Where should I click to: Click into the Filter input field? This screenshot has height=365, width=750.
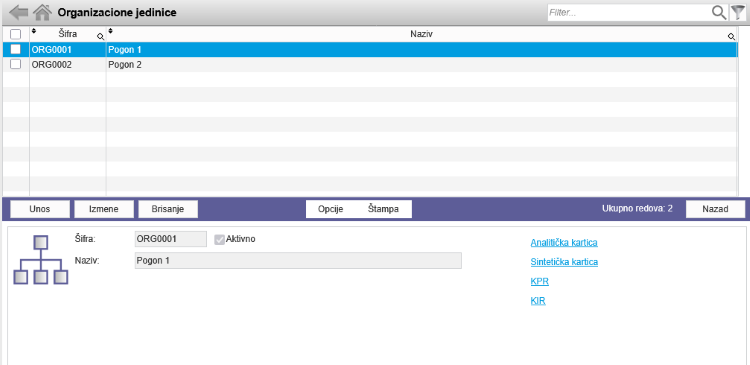pyautogui.click(x=629, y=13)
